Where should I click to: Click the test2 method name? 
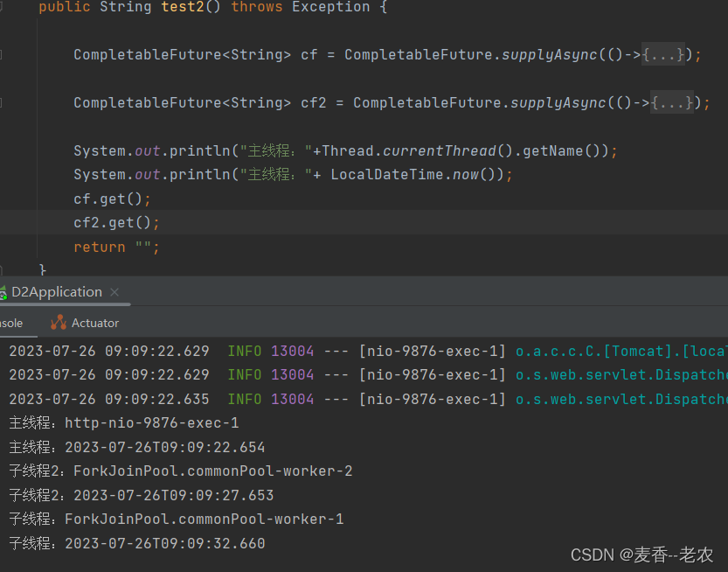(x=182, y=6)
